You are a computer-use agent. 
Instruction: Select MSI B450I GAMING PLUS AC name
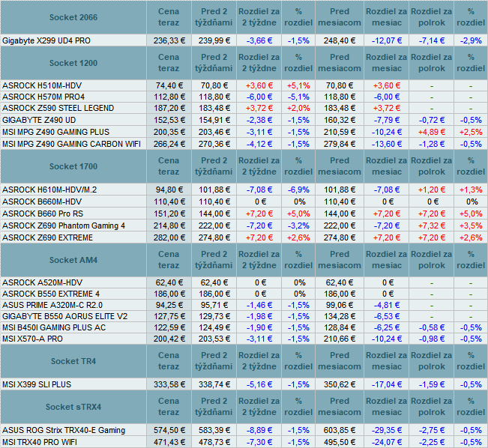coord(54,327)
